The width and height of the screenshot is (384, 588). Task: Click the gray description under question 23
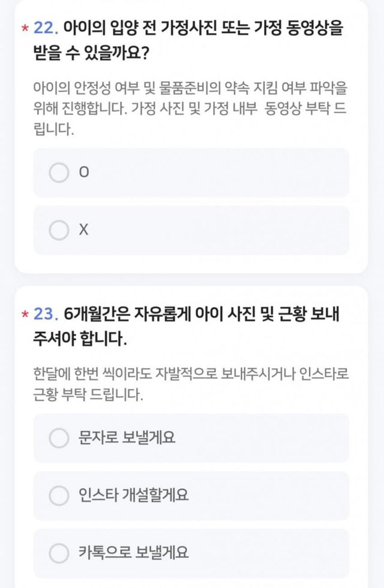(x=191, y=384)
